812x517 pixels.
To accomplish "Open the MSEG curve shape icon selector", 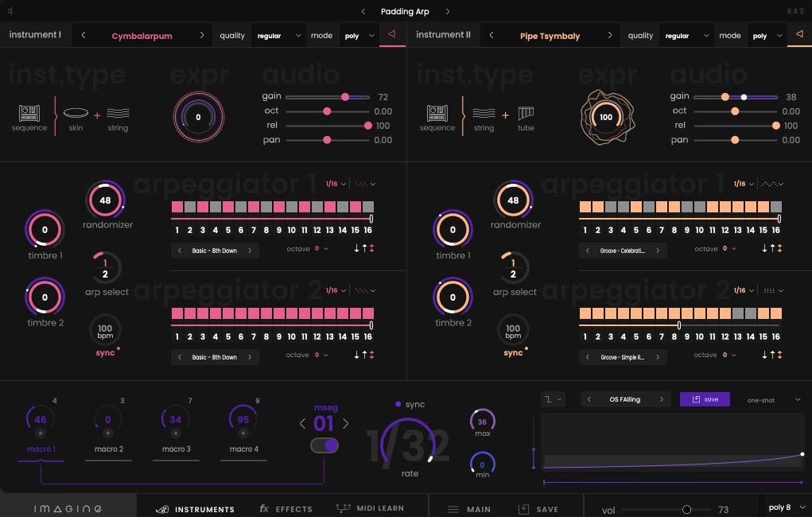I will (x=553, y=398).
